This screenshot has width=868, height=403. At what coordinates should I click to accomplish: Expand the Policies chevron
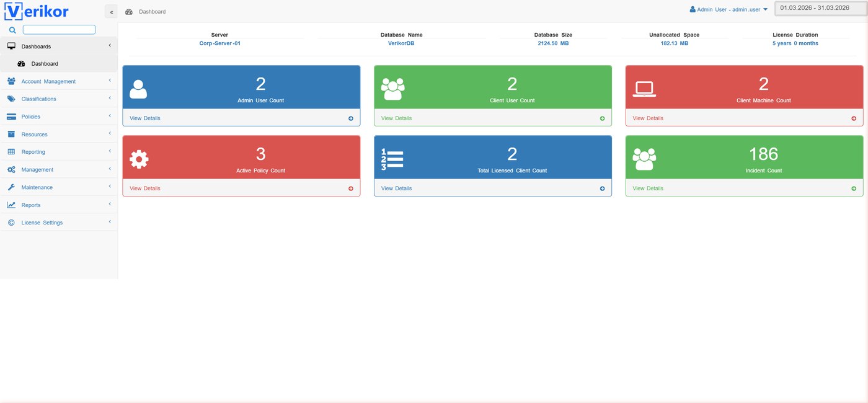pyautogui.click(x=110, y=116)
